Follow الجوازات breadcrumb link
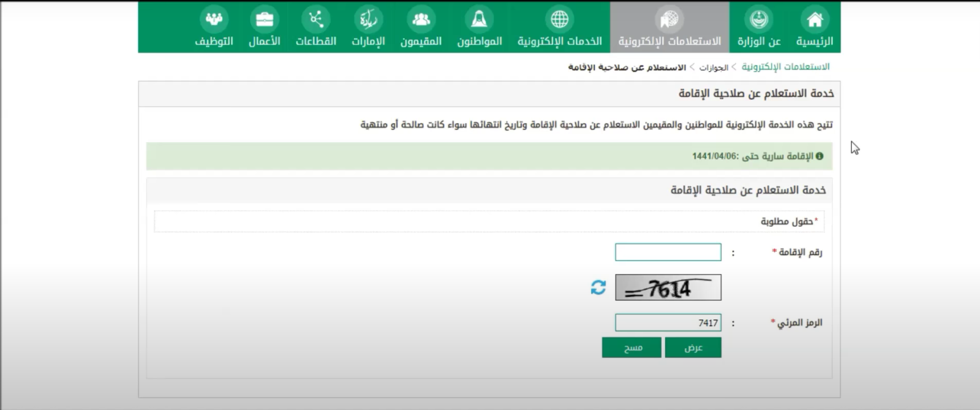 (714, 67)
